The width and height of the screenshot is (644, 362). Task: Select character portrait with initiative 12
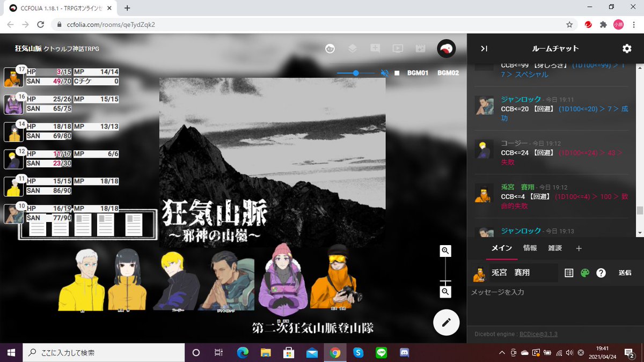tap(13, 159)
